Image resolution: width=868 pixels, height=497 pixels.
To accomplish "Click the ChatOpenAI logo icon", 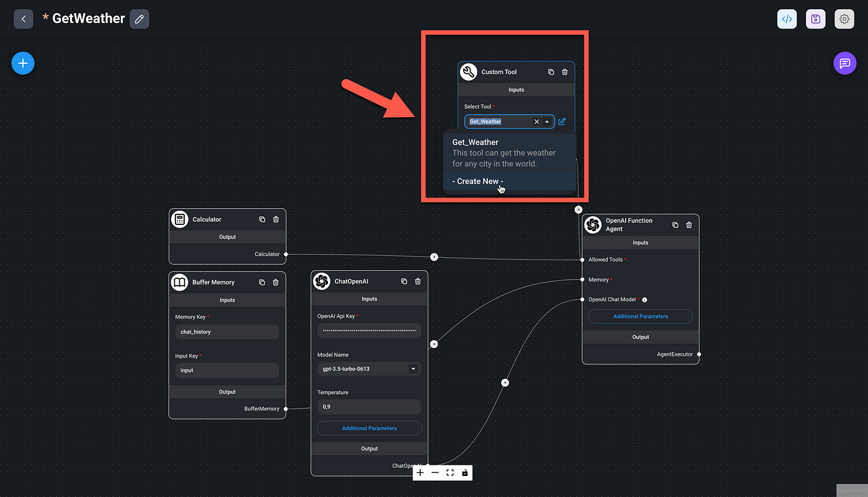I will click(322, 281).
